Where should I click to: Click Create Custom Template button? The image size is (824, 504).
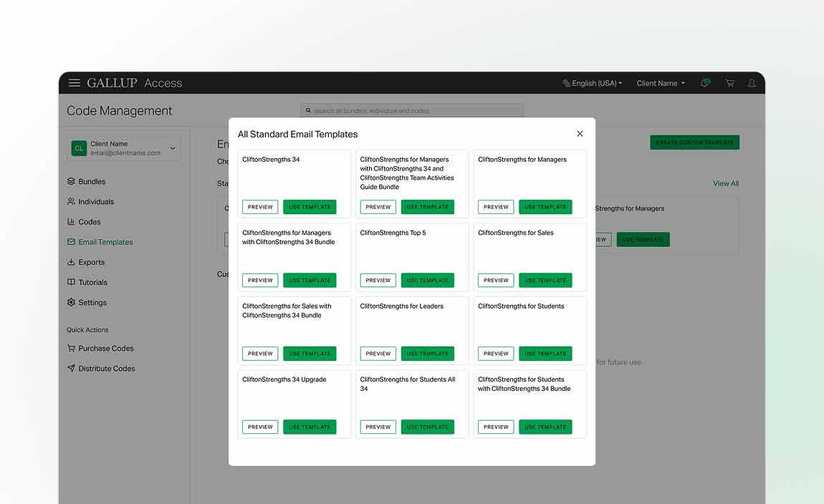694,142
